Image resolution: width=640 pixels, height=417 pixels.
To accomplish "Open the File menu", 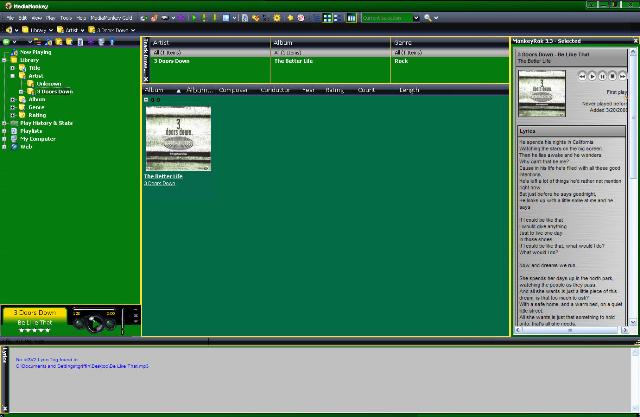I will point(10,18).
